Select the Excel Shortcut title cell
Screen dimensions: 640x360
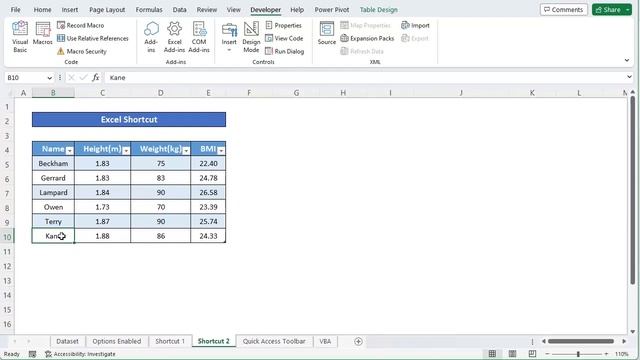click(129, 120)
